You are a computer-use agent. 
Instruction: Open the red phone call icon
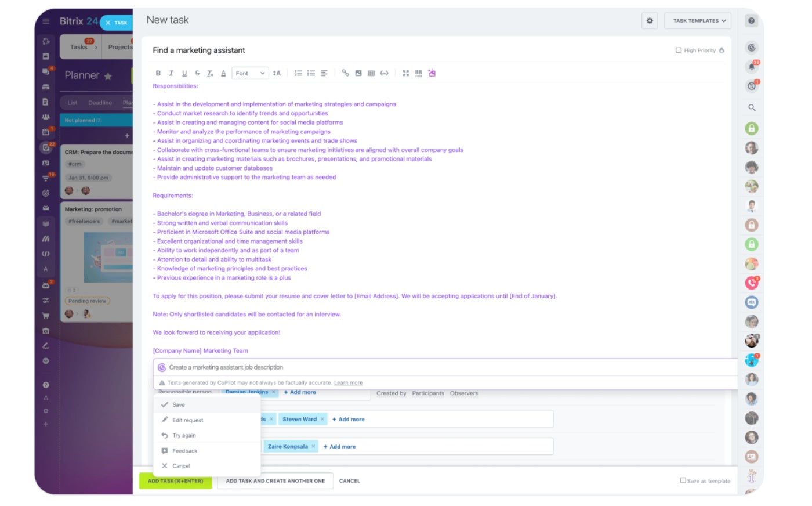[x=752, y=283]
